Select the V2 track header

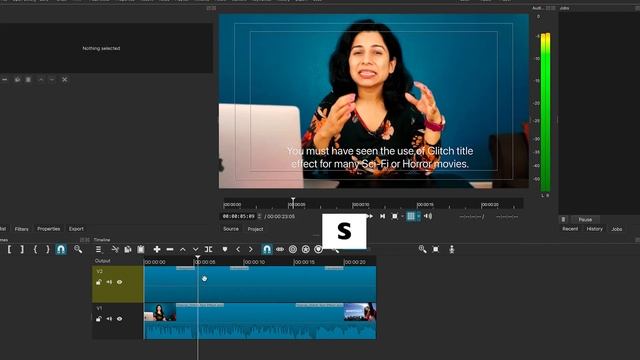(x=118, y=284)
